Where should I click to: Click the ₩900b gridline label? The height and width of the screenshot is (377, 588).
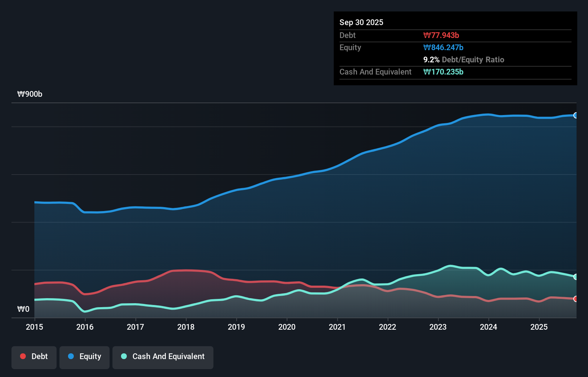click(x=30, y=94)
